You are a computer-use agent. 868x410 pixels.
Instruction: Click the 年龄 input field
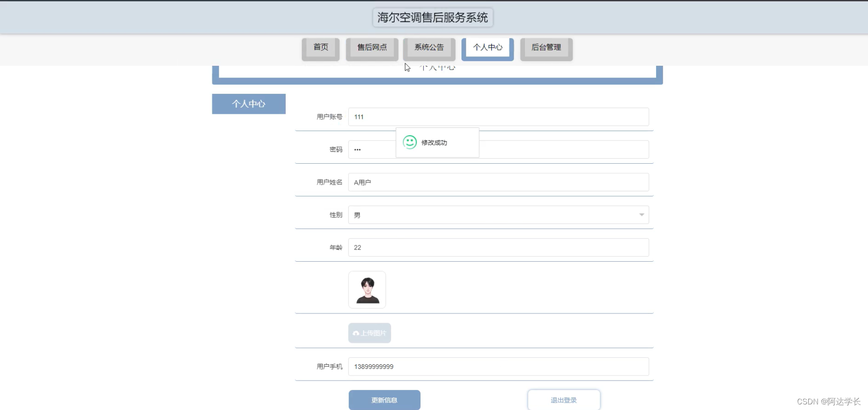498,247
